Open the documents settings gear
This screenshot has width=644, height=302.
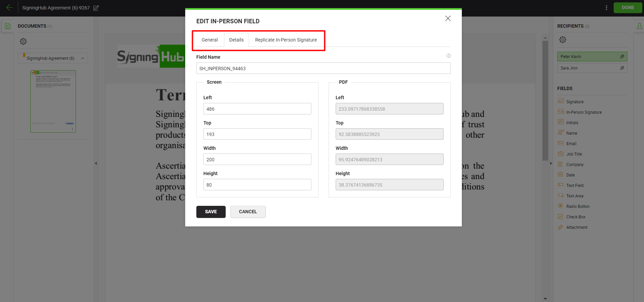click(23, 42)
